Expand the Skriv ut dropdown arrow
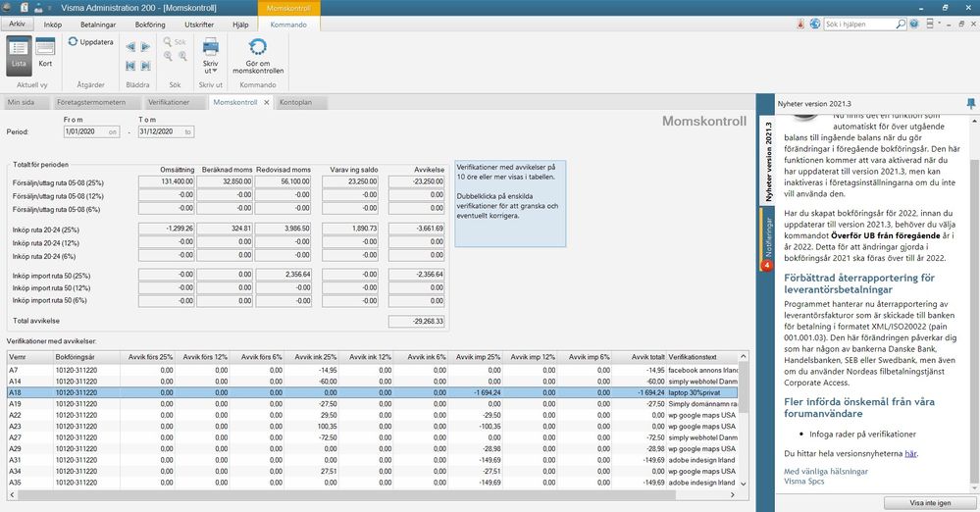The width and height of the screenshot is (980, 512). pyautogui.click(x=216, y=71)
